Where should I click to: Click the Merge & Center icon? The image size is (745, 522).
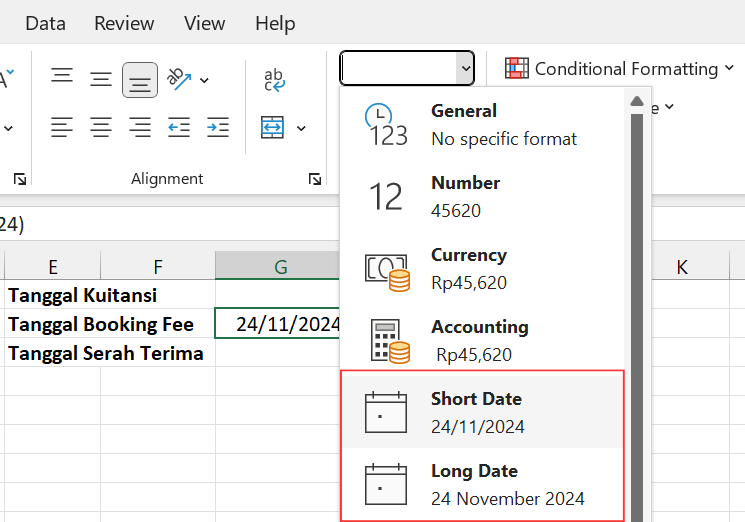pyautogui.click(x=272, y=127)
